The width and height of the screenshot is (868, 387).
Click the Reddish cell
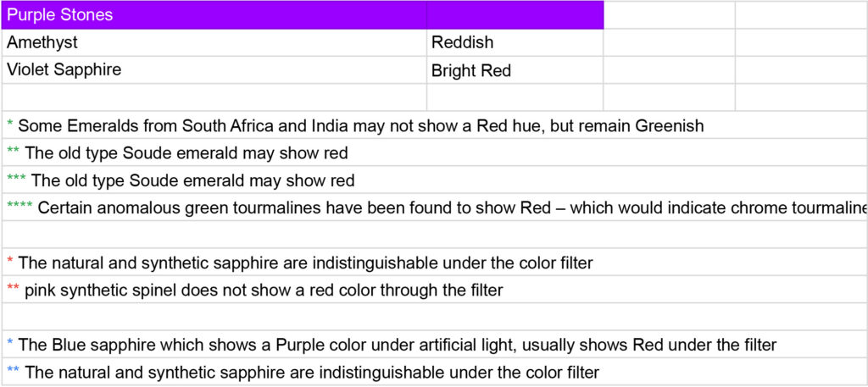(515, 42)
